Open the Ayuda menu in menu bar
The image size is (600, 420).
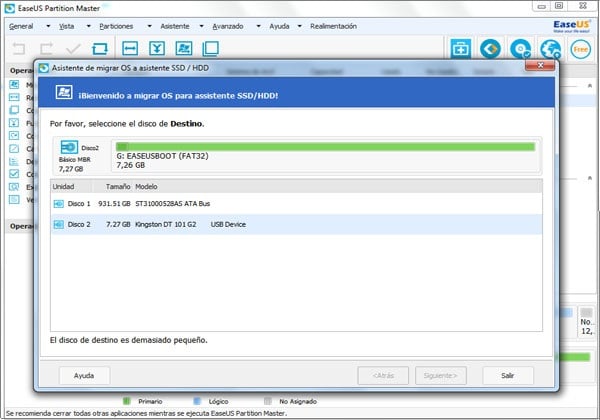[279, 26]
